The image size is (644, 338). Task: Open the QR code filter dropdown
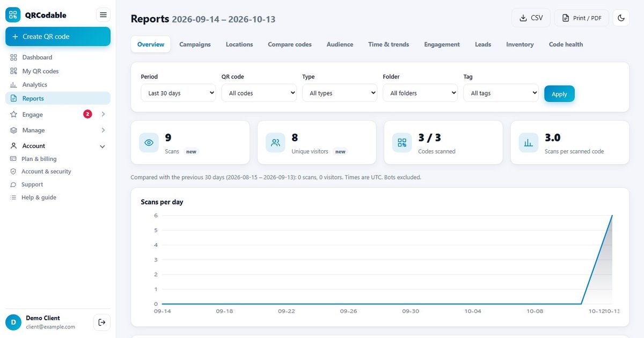point(259,93)
